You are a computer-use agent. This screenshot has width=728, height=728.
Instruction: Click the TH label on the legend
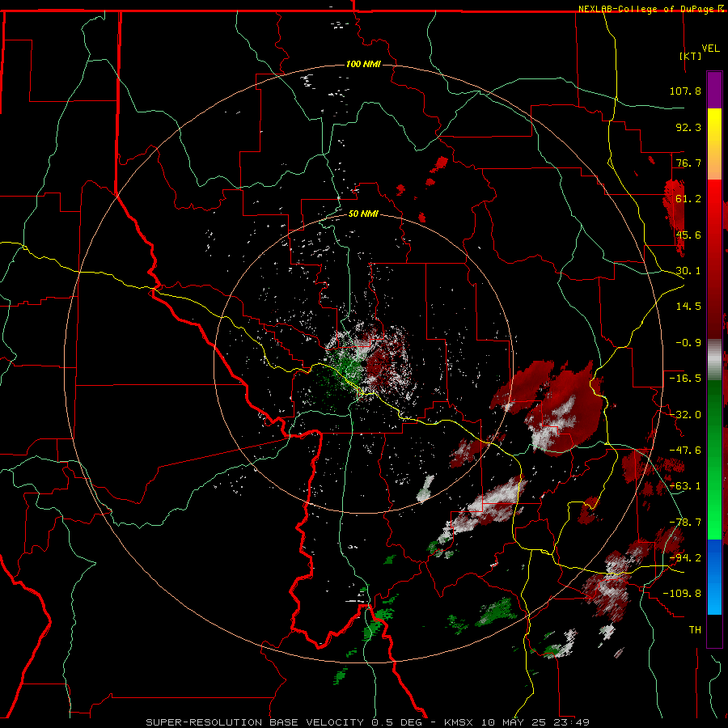[x=695, y=629]
